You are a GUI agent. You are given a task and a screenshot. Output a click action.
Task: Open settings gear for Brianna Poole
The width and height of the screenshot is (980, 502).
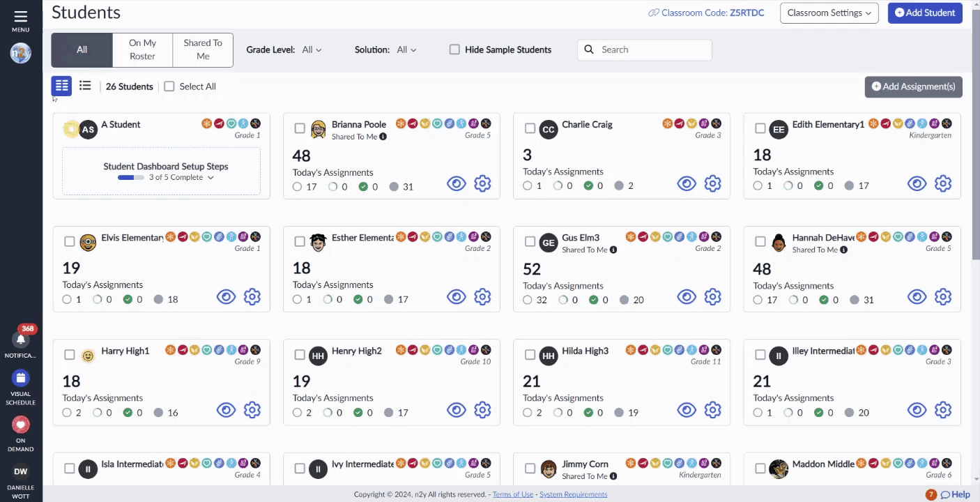pos(482,183)
